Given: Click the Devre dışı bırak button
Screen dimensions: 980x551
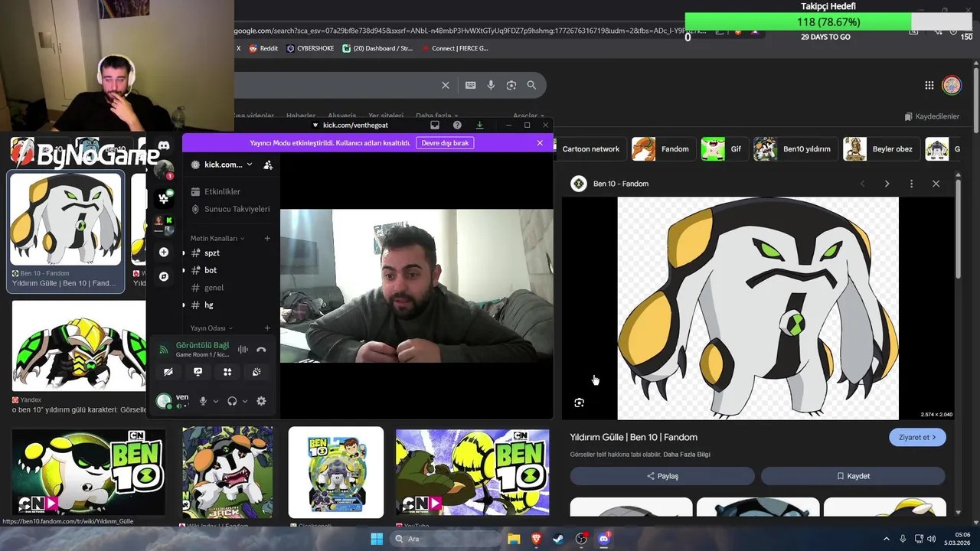Looking at the screenshot, I should click(x=446, y=143).
